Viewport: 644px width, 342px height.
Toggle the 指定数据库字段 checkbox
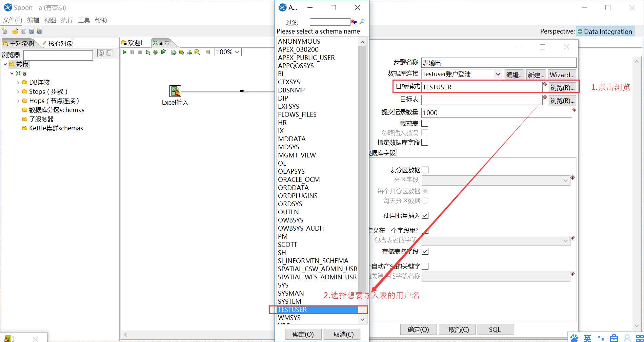pos(425,142)
